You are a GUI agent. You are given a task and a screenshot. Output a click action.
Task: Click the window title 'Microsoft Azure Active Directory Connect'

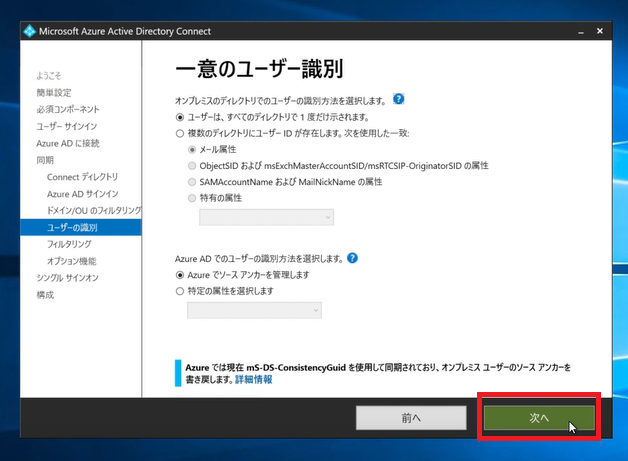pos(125,31)
